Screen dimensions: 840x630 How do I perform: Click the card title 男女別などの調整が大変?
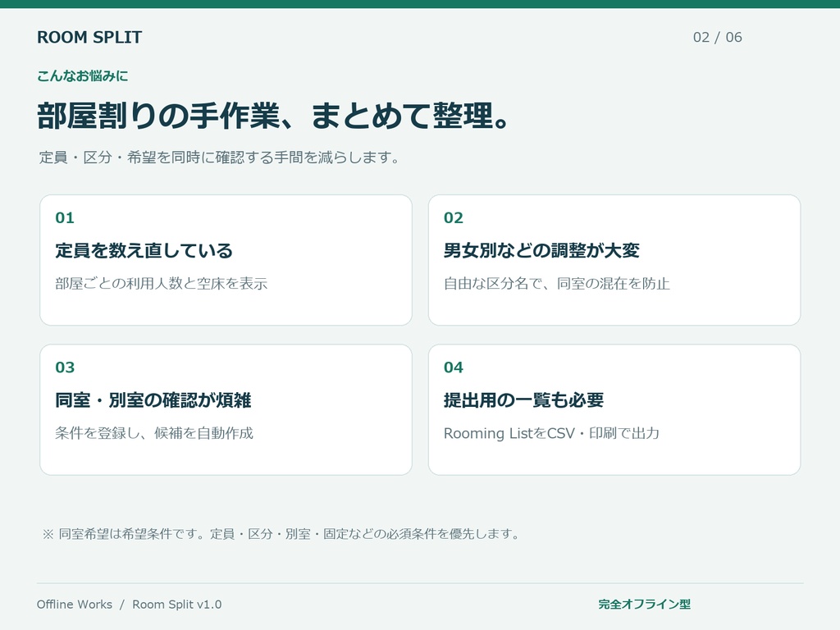click(x=541, y=250)
